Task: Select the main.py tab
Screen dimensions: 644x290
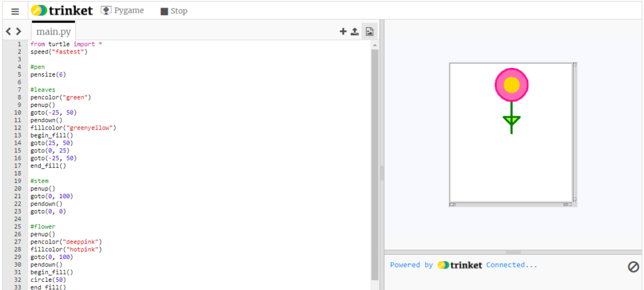Action: tap(53, 31)
